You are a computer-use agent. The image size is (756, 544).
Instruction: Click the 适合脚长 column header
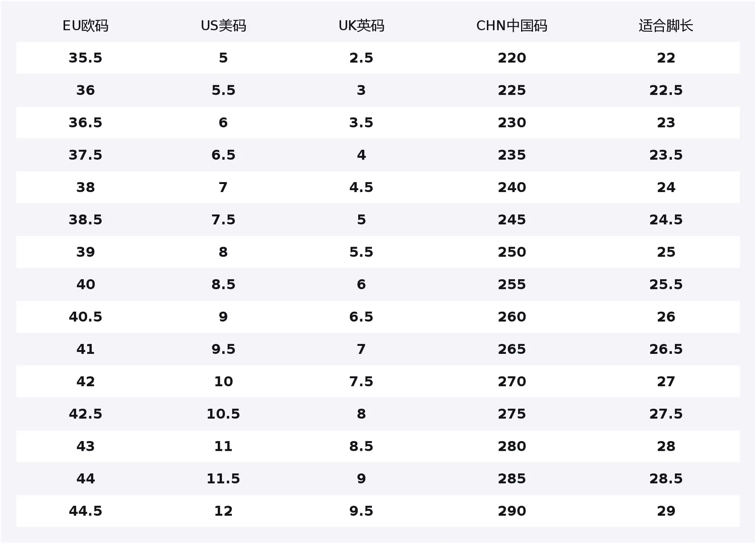(x=666, y=26)
